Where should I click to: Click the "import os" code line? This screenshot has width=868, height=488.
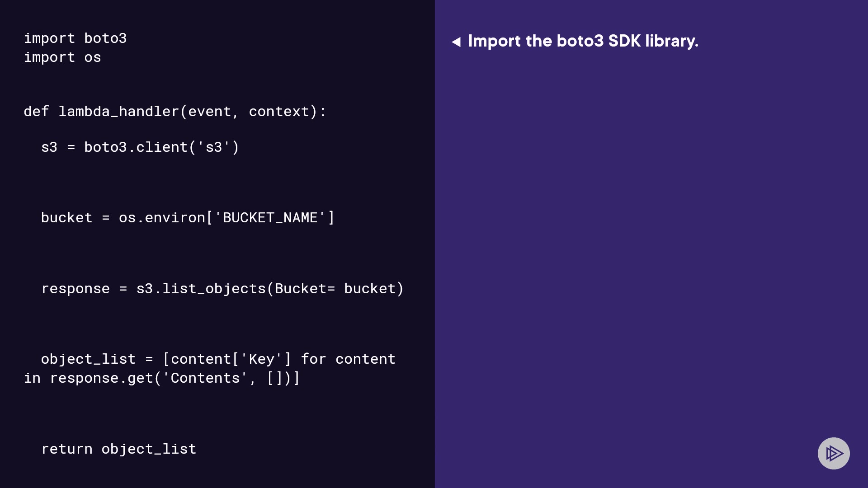pyautogui.click(x=62, y=57)
